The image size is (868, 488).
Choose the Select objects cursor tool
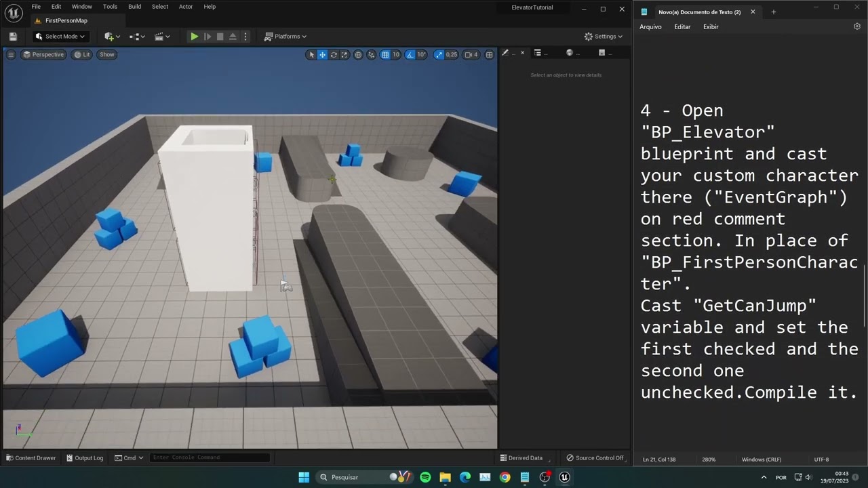coord(311,55)
